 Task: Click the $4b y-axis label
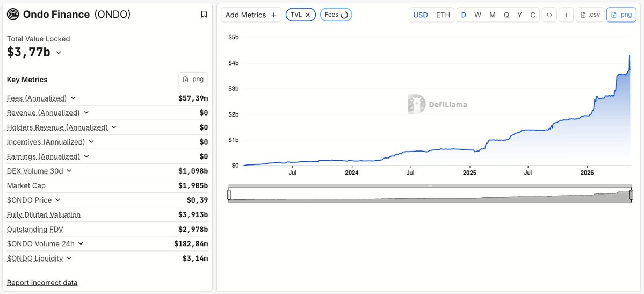coord(234,63)
